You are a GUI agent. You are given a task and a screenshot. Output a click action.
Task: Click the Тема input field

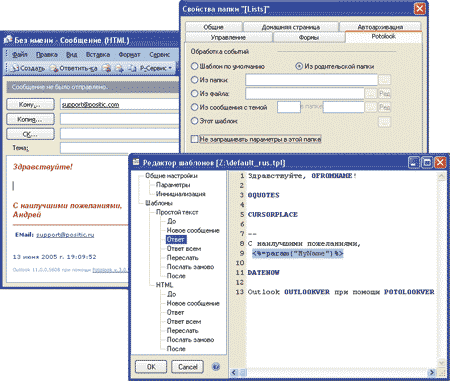(x=120, y=148)
